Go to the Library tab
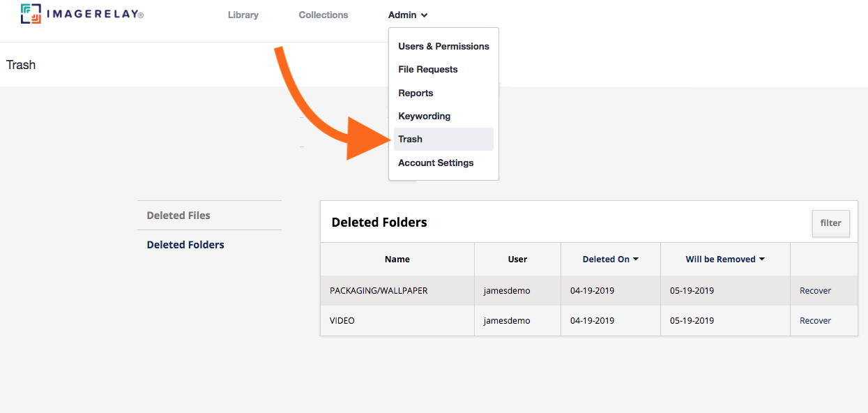 click(243, 15)
